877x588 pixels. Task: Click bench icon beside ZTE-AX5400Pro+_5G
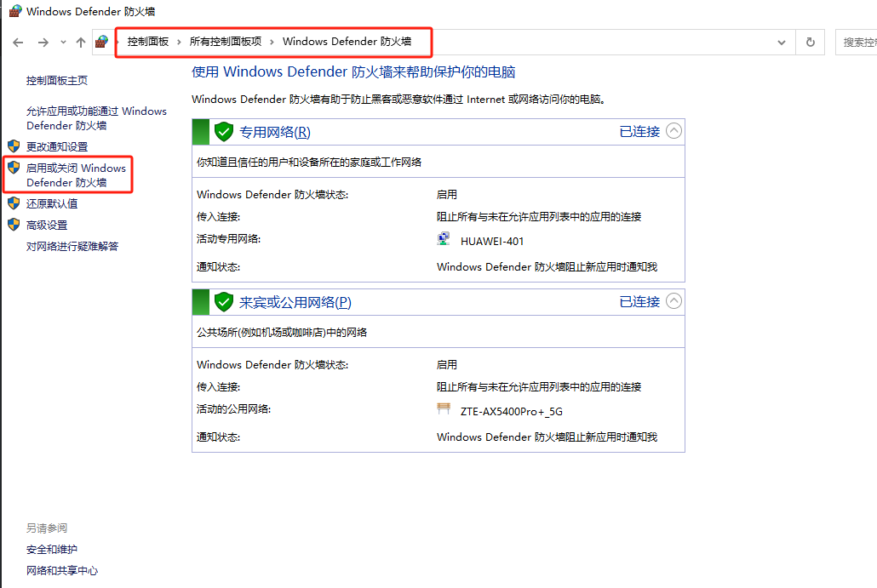point(444,408)
